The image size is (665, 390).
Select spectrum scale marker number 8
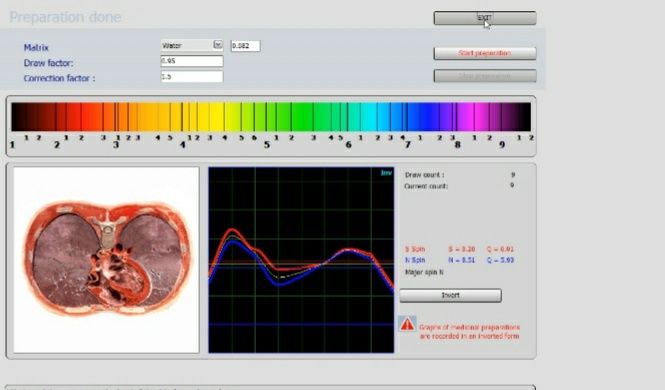[457, 145]
